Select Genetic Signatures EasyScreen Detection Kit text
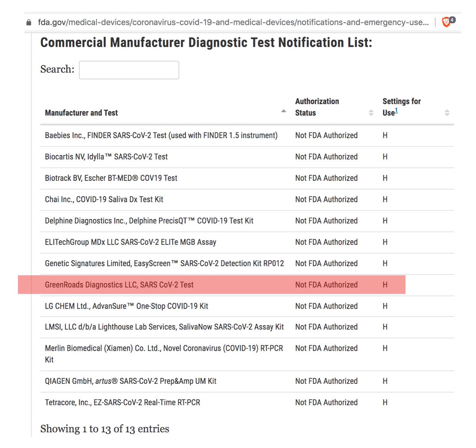476x448 pixels. pyautogui.click(x=165, y=263)
